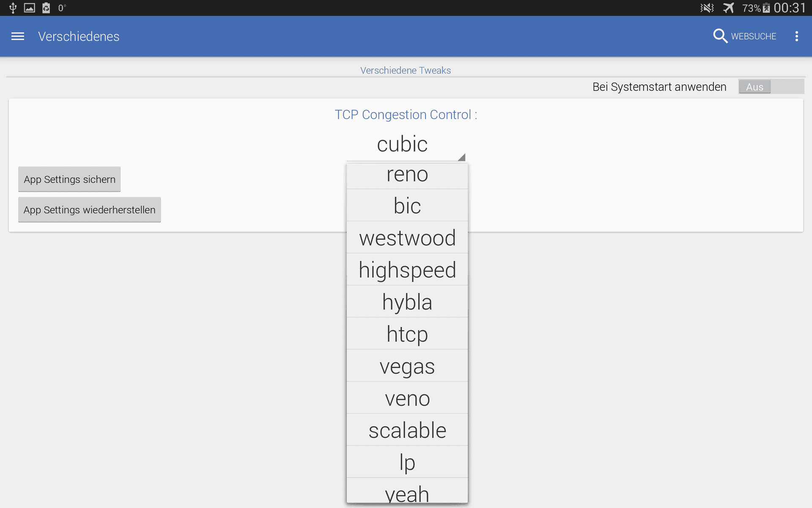Tap the WEBSUCHE search magnifier icon
812x508 pixels.
[720, 36]
